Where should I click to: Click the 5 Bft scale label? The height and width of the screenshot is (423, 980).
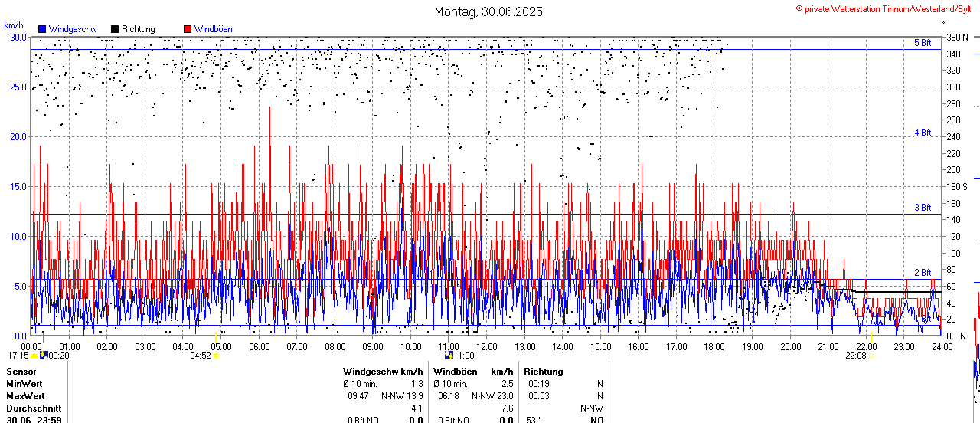[923, 43]
